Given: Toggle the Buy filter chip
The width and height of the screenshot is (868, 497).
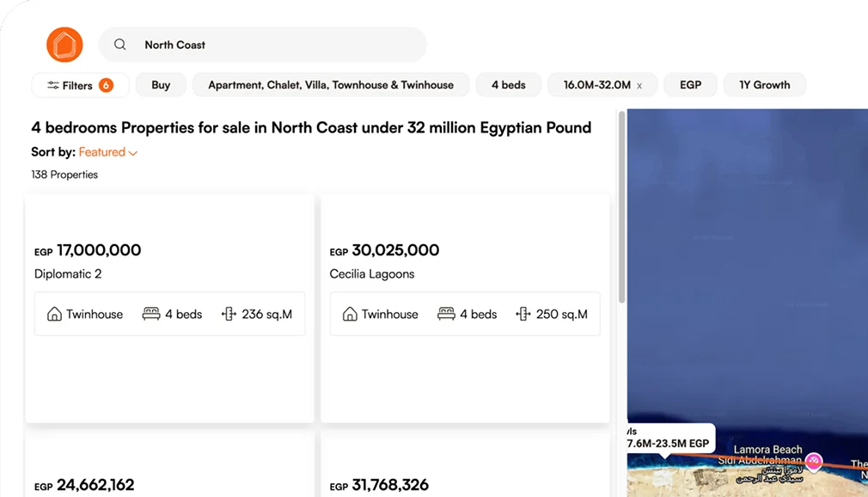Looking at the screenshot, I should (x=161, y=85).
